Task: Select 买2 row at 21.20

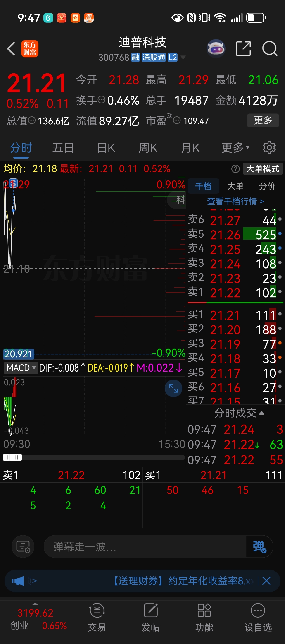Action: 235,329
